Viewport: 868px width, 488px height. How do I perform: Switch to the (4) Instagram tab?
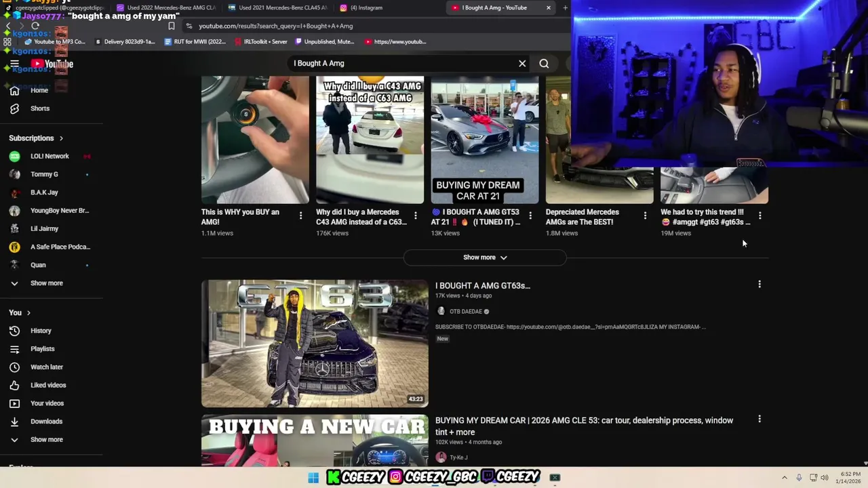pos(366,7)
